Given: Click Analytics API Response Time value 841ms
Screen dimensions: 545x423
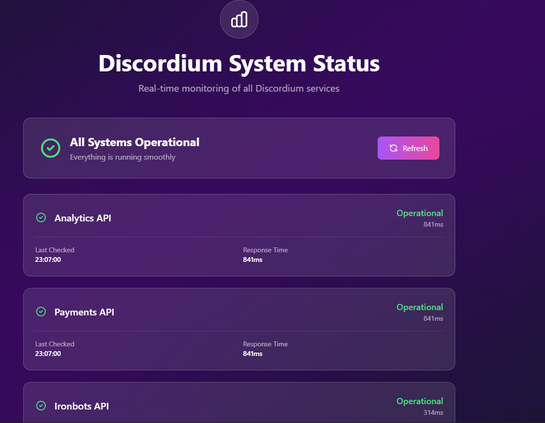Looking at the screenshot, I should (253, 260).
